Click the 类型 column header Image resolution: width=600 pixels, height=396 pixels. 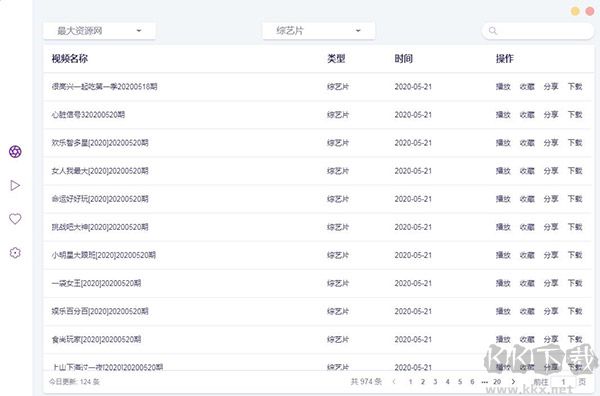point(336,59)
